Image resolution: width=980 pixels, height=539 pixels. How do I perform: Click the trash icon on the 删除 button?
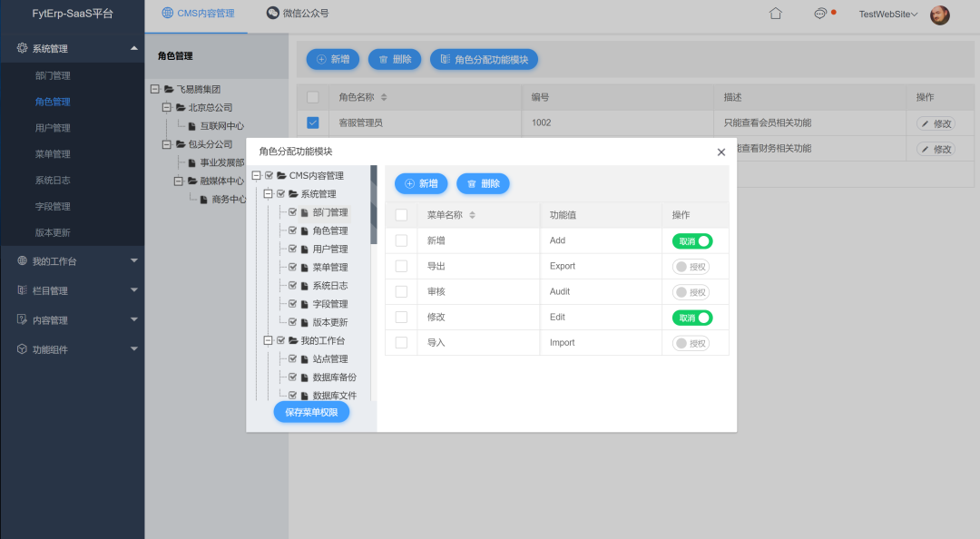point(471,183)
